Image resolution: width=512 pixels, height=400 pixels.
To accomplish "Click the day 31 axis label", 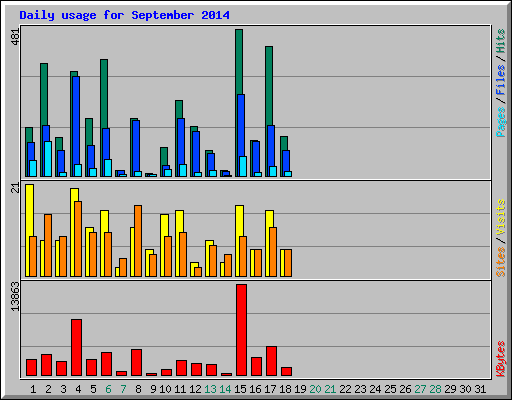I will [x=481, y=389].
